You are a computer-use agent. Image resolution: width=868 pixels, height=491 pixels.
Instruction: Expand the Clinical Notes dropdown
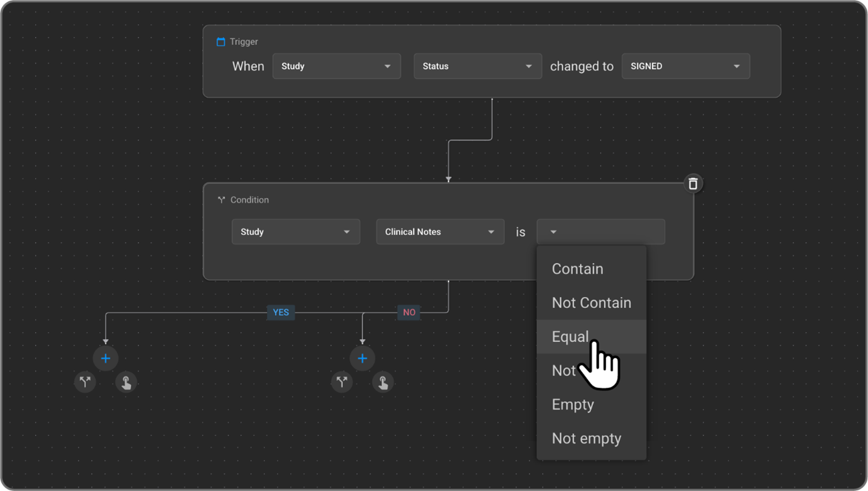(x=439, y=232)
